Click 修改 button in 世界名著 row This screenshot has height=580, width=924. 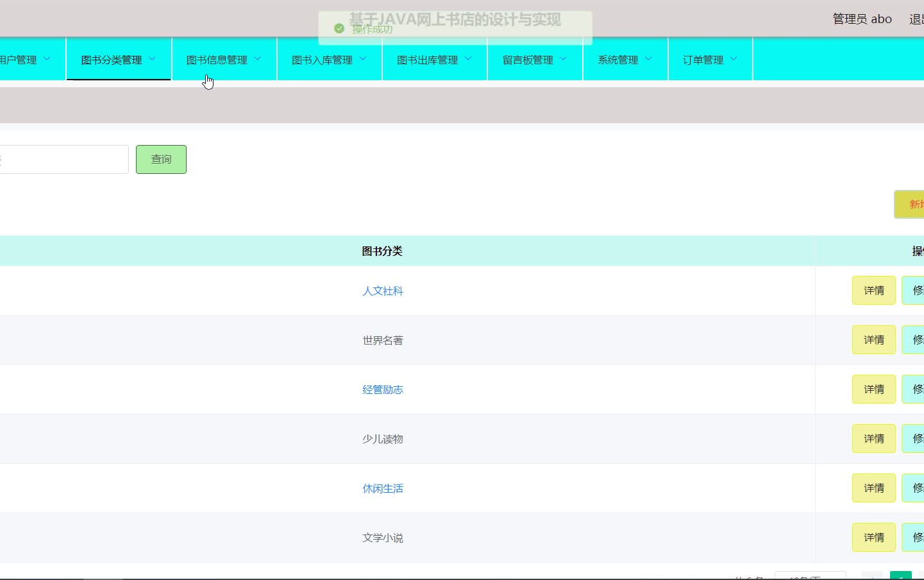pos(913,340)
